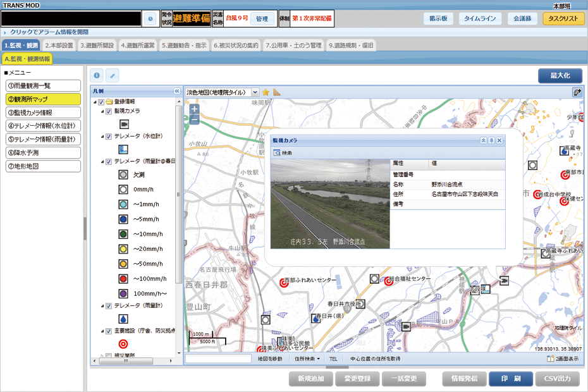Screen dimensions: 588x392
Task: Click the water level gauge legend icon
Action: (x=123, y=149)
